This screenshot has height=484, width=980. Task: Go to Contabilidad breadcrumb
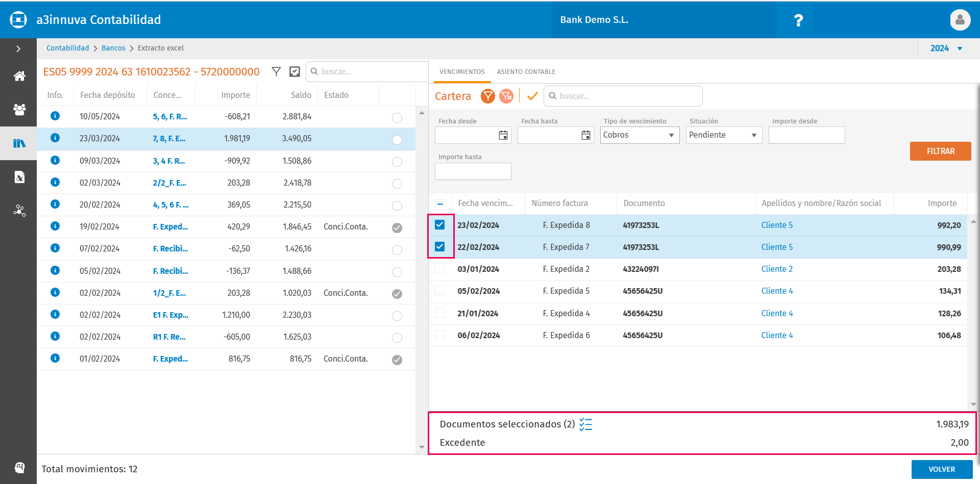tap(68, 48)
